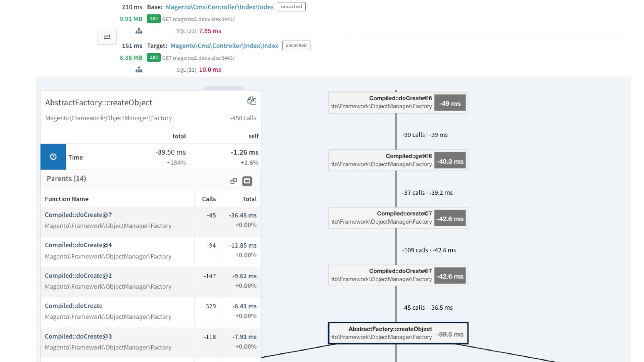Click the expand Parents panel window icon
The height and width of the screenshot is (362, 644).
click(x=233, y=181)
